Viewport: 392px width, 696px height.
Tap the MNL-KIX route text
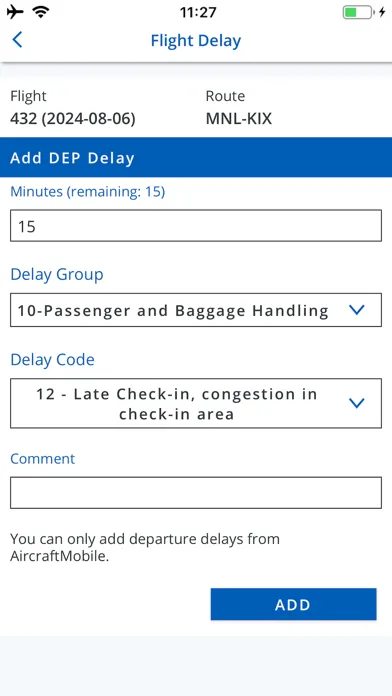[x=239, y=119]
